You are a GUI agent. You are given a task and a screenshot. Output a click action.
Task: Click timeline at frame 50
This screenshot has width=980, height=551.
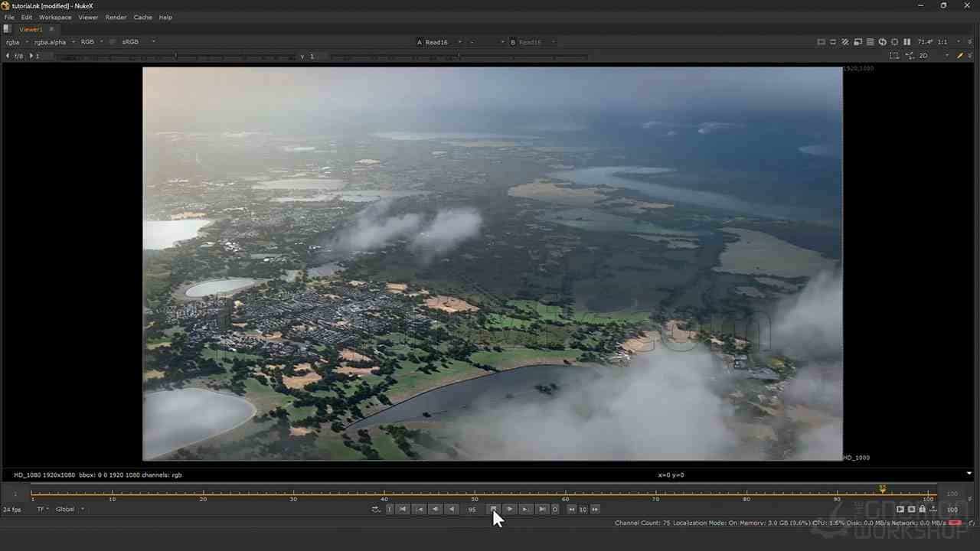click(475, 494)
